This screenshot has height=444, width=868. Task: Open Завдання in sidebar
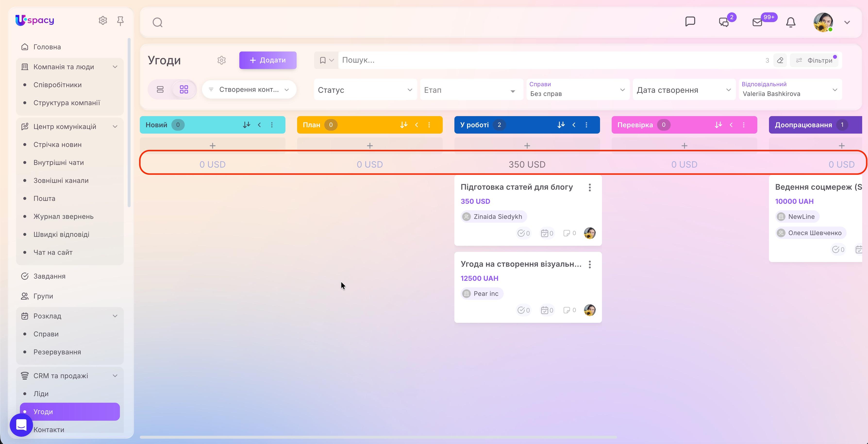tap(49, 276)
